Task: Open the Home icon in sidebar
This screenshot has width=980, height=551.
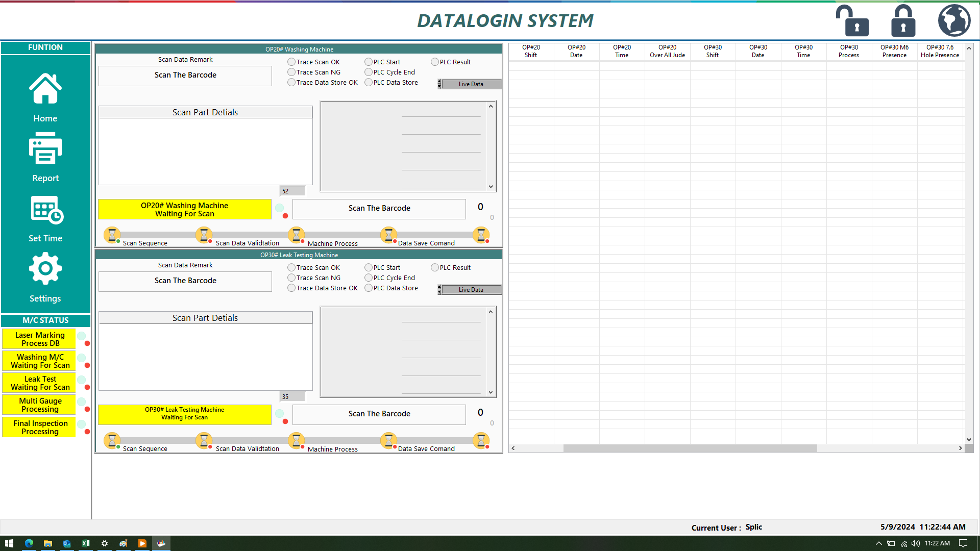Action: [45, 89]
